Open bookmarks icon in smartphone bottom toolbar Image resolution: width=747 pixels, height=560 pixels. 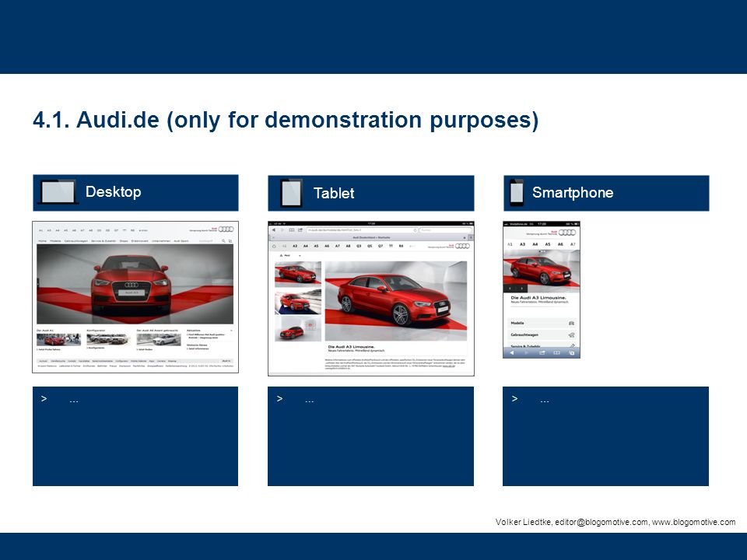556,353
